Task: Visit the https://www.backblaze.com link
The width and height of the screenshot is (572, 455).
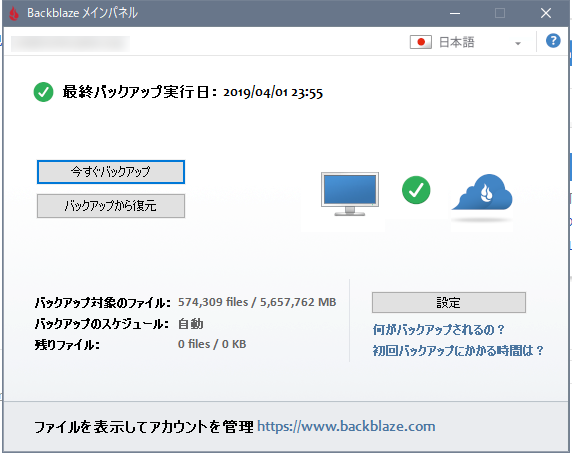Action: coord(346,426)
